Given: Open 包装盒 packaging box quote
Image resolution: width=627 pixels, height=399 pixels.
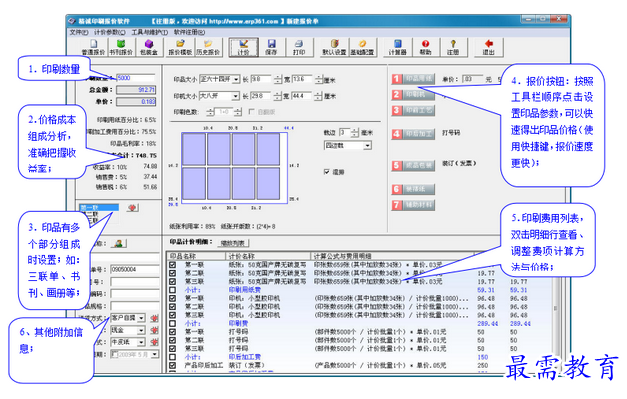Looking at the screenshot, I should pyautogui.click(x=149, y=47).
